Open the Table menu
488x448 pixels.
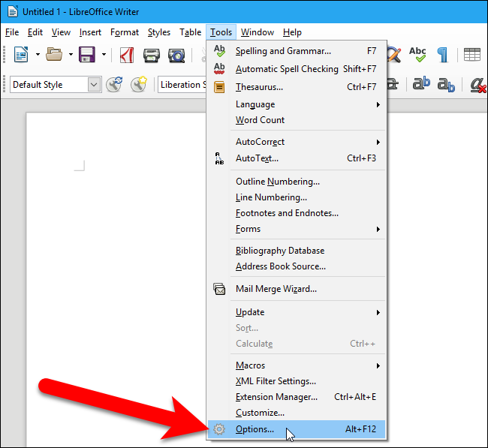(190, 32)
